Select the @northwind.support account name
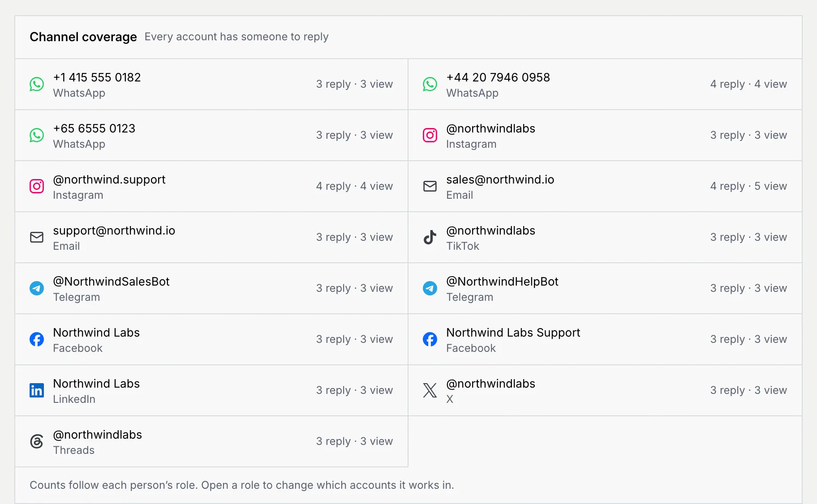The width and height of the screenshot is (817, 504). (109, 179)
